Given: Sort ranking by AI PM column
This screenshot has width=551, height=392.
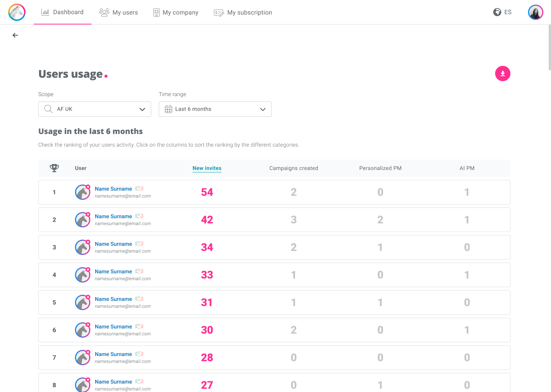Looking at the screenshot, I should click(467, 168).
